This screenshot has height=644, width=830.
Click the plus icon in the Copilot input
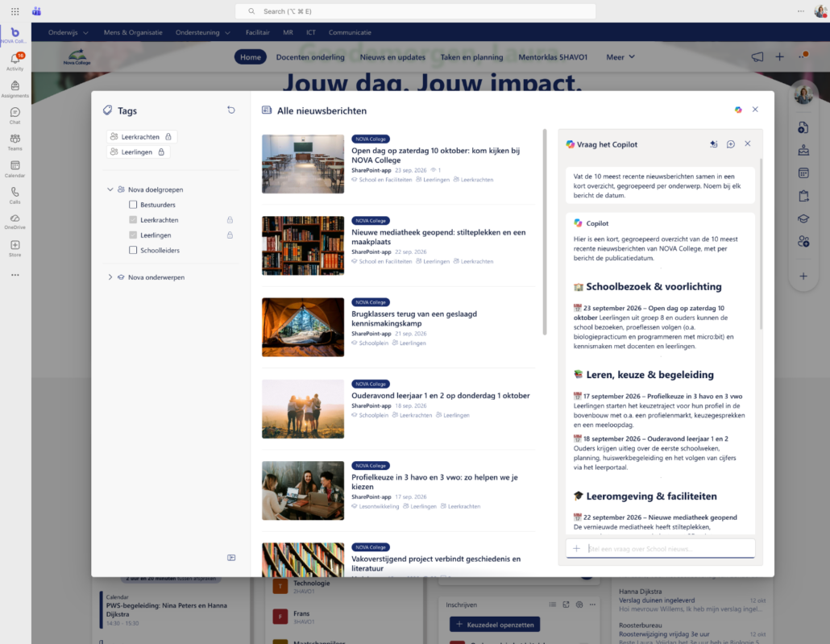coord(576,549)
